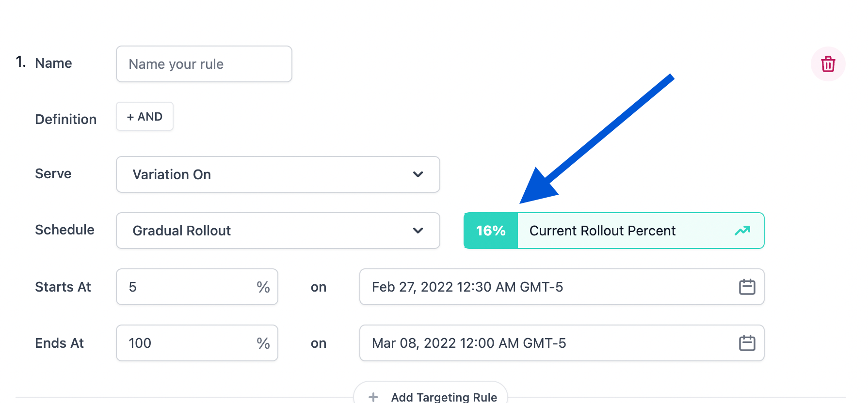Open the calendar picker for end date

tap(747, 343)
